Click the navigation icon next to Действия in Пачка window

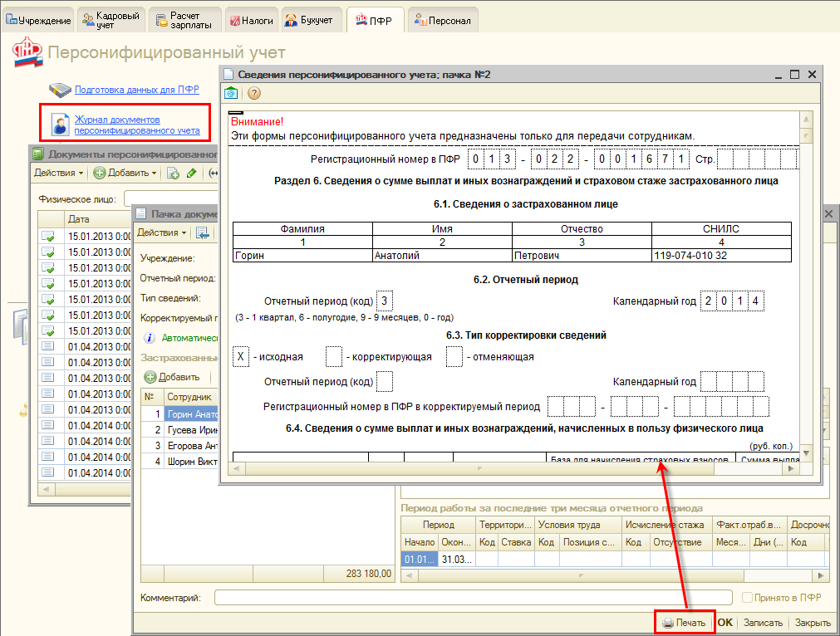pyautogui.click(x=202, y=233)
